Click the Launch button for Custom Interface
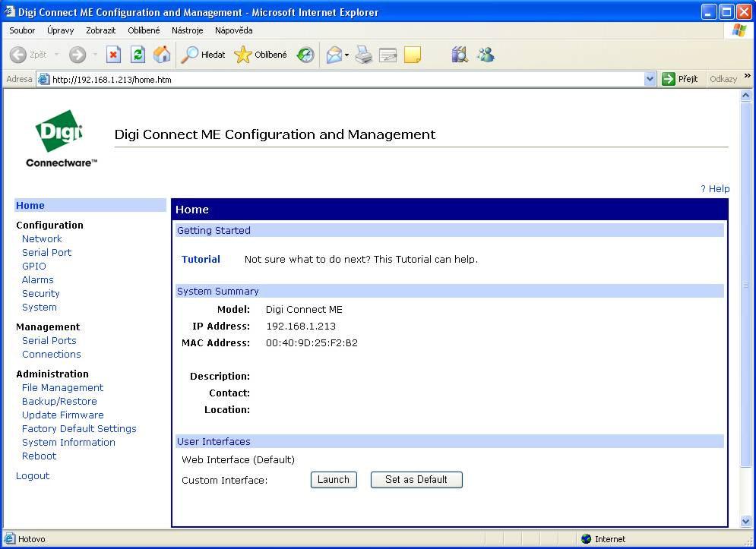This screenshot has width=756, height=549. tap(334, 480)
